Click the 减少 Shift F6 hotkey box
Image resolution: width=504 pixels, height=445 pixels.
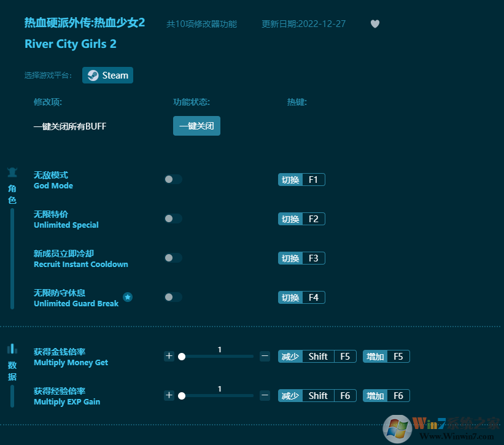[317, 395]
